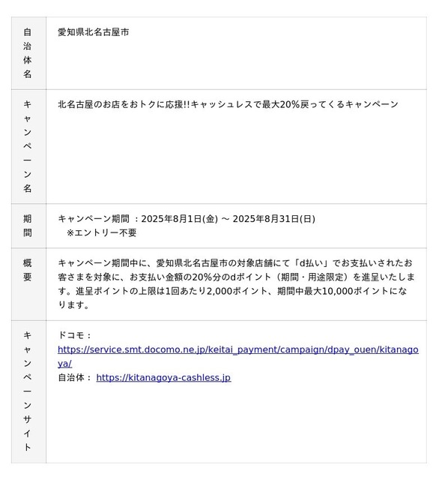Click the 愛知県北名古屋市 municipality text
Viewport: 448px width, 480px height.
tap(93, 32)
